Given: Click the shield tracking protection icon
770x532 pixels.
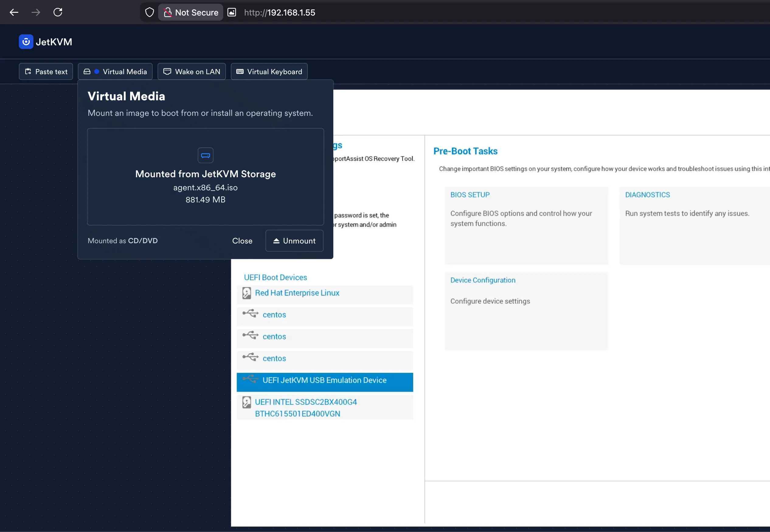Looking at the screenshot, I should [x=149, y=12].
